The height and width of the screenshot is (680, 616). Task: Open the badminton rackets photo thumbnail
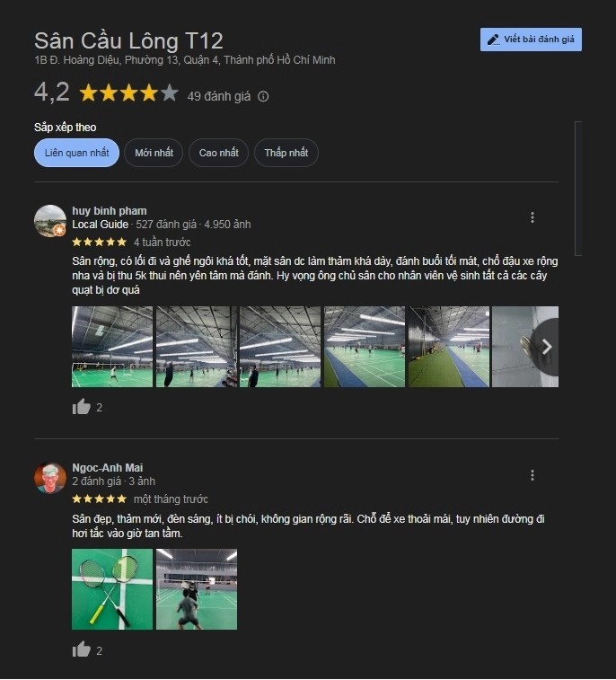tap(112, 589)
